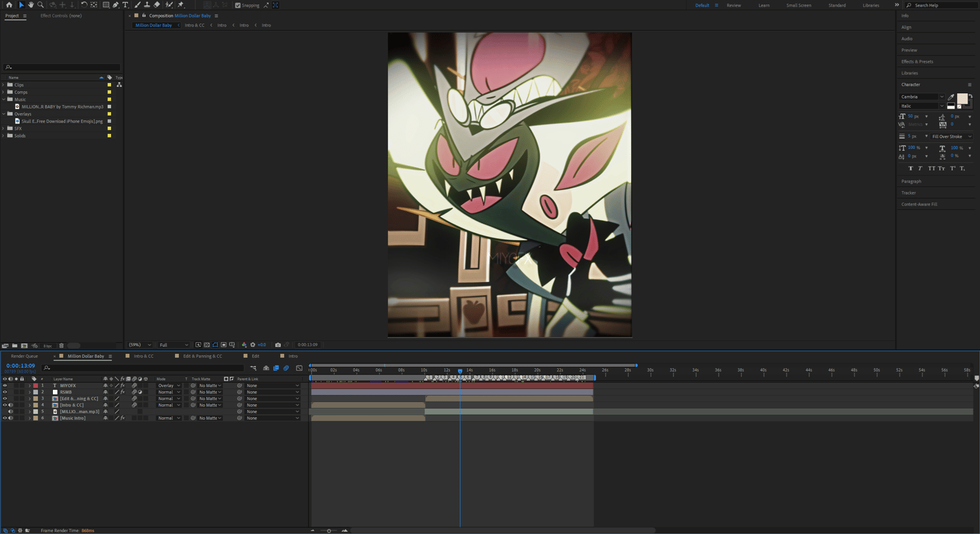Switch to the Review workspace
The width and height of the screenshot is (980, 534).
coord(734,5)
